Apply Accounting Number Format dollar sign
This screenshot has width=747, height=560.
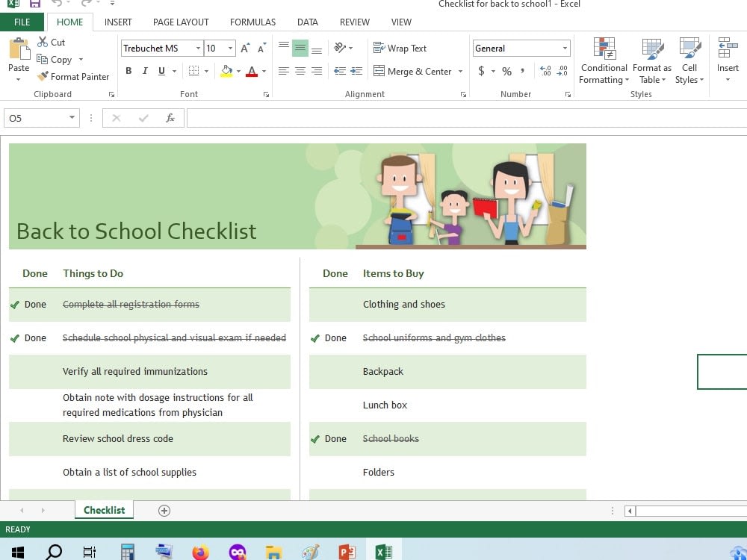[x=481, y=71]
